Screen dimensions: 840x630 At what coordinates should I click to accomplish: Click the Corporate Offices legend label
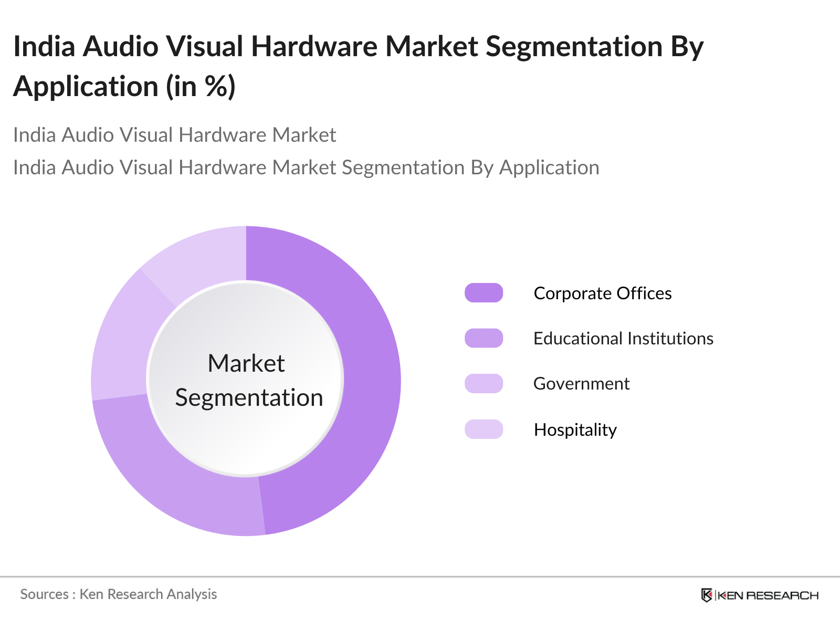602,293
